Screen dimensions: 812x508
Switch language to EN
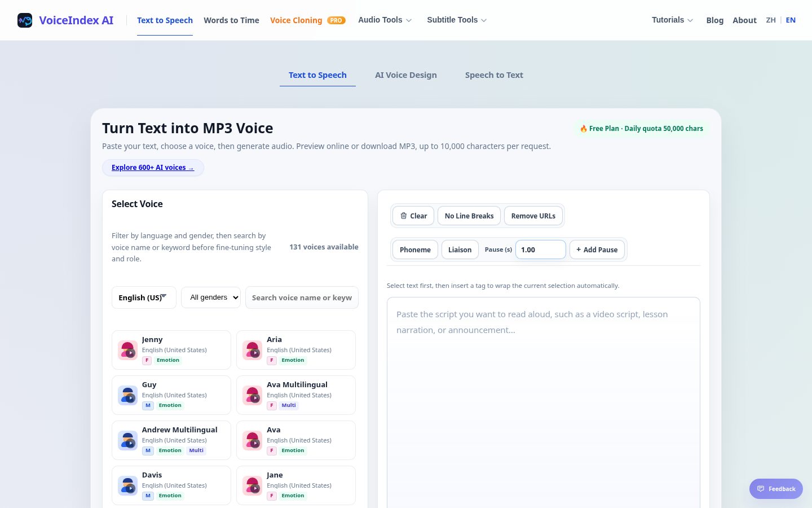[791, 20]
